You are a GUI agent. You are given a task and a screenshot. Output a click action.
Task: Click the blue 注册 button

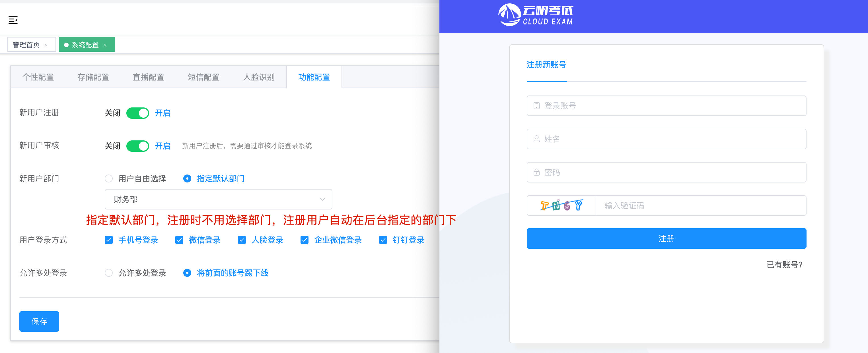pyautogui.click(x=667, y=238)
